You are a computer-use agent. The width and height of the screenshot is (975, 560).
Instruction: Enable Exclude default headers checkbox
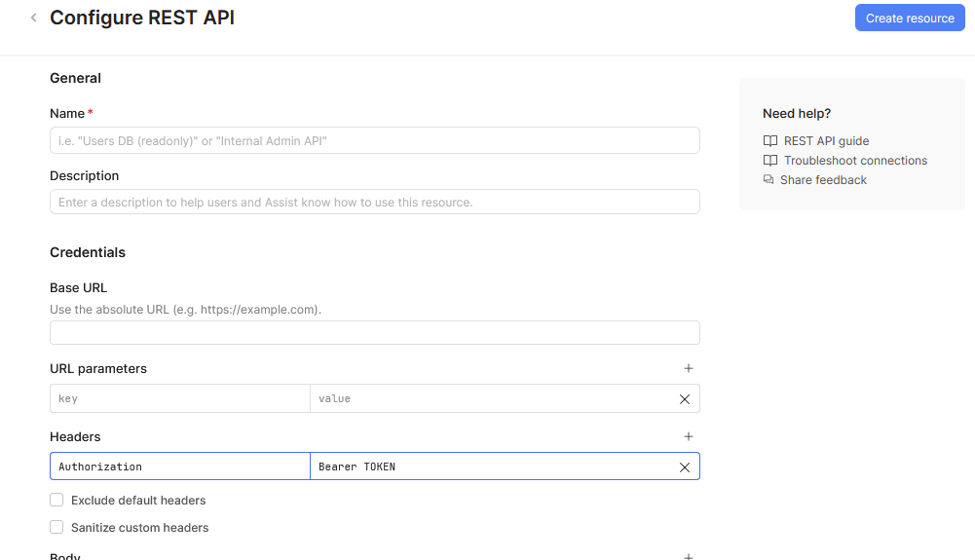pos(56,500)
